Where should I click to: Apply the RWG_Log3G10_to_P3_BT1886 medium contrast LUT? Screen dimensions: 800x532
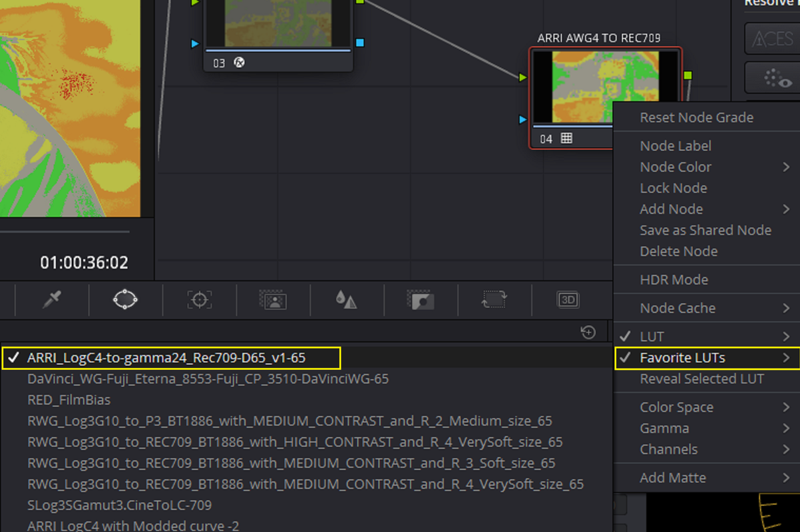290,421
